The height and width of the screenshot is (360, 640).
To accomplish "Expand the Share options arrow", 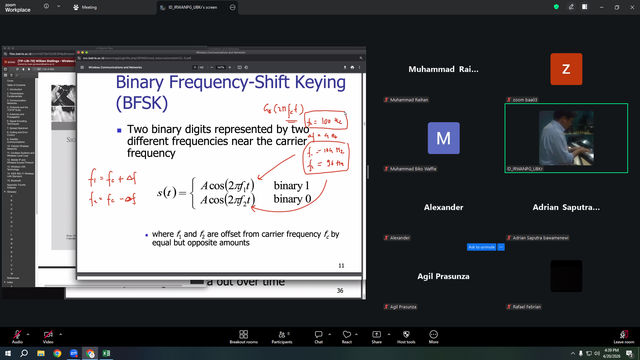I will 389,334.
